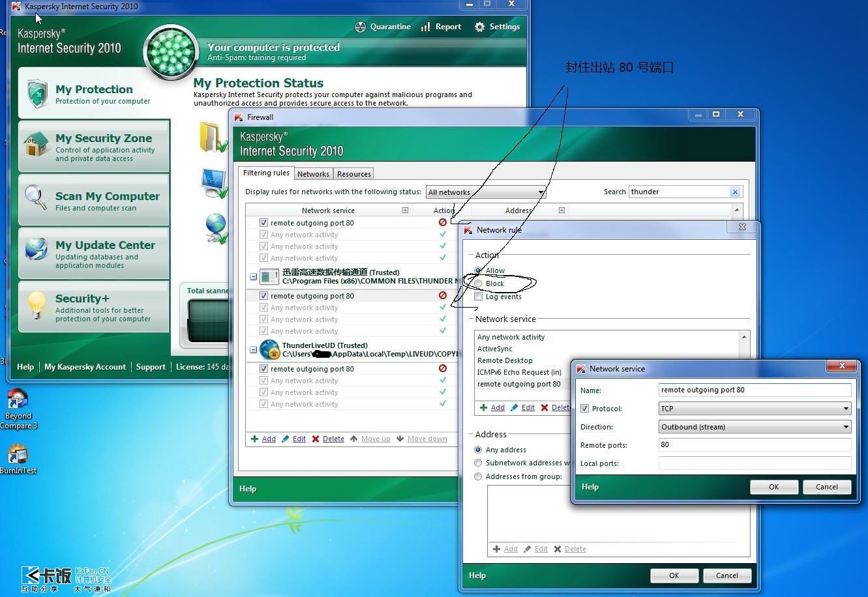
Task: Open My Security Zone section
Action: point(94,147)
